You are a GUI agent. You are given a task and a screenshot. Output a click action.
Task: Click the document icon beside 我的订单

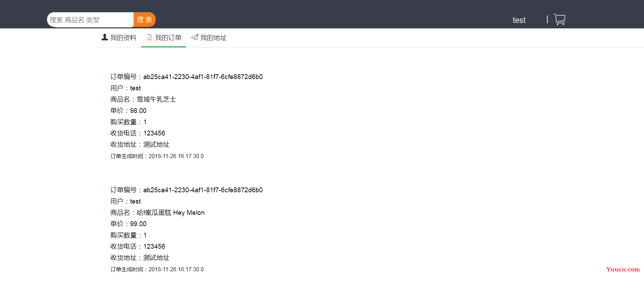150,37
